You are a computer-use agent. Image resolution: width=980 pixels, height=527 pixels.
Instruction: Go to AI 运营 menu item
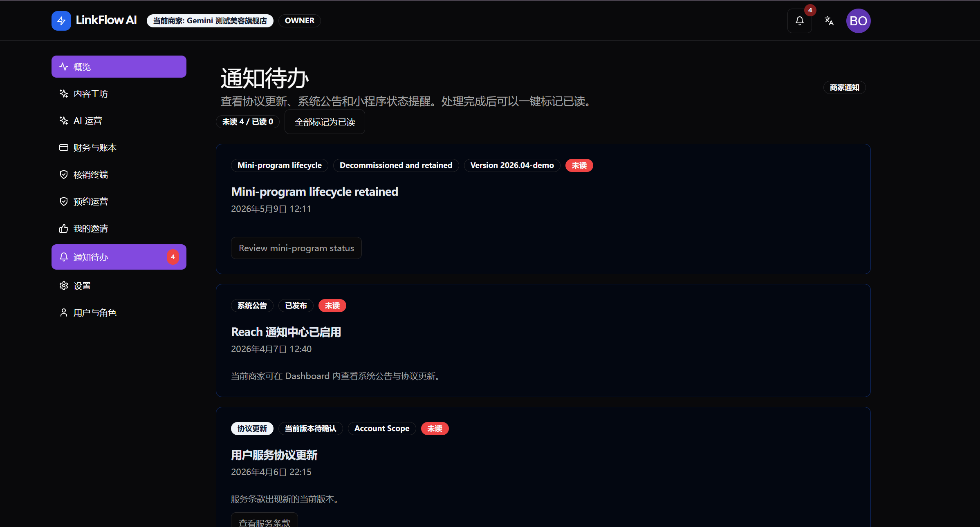click(x=119, y=121)
